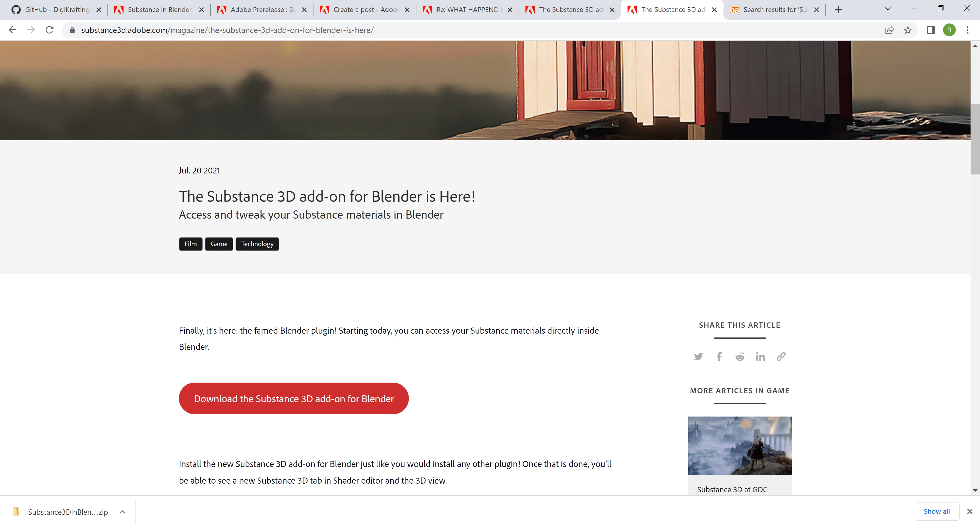Viewport: 980px width, 528px height.
Task: Share article on Twitter icon
Action: (698, 357)
